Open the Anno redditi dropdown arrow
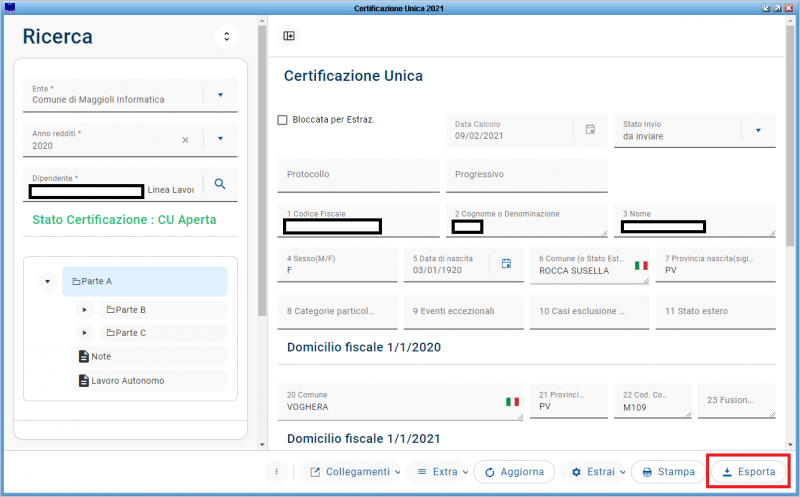Screen dimensions: 800x497 [220, 139]
